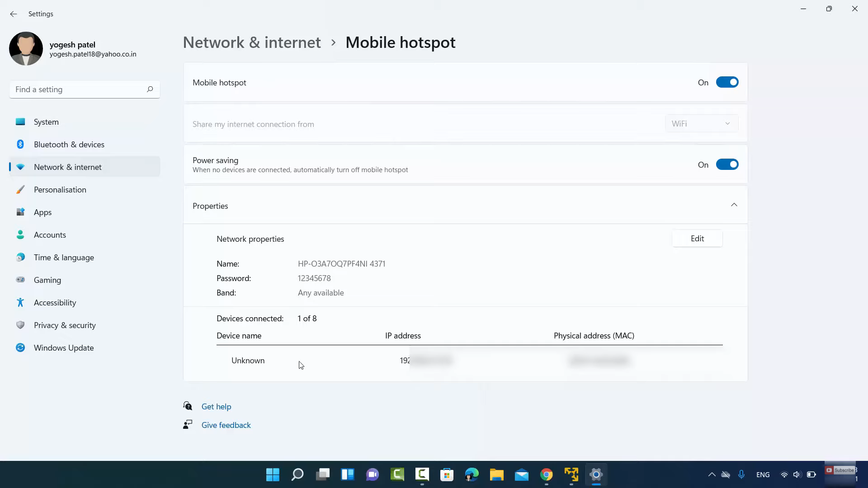Open Bluetooth & devices settings

point(69,145)
